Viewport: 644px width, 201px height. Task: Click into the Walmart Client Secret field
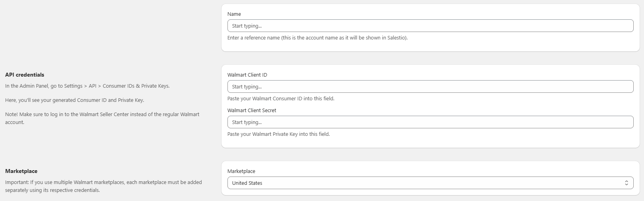(430, 122)
